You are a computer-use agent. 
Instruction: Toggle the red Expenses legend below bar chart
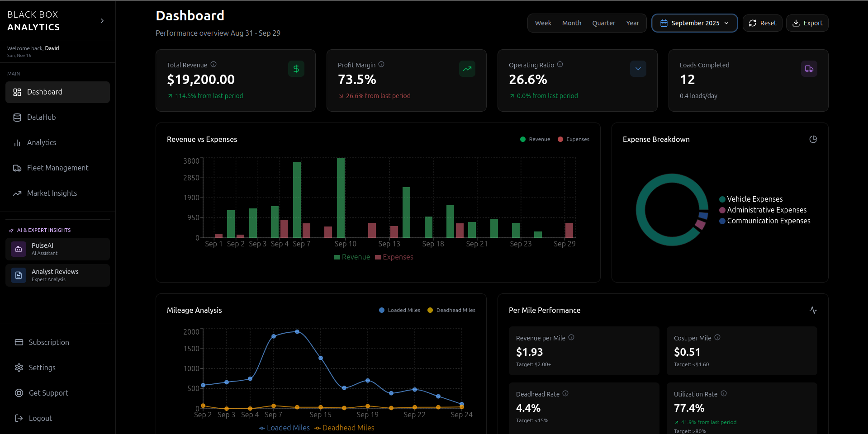pos(394,257)
